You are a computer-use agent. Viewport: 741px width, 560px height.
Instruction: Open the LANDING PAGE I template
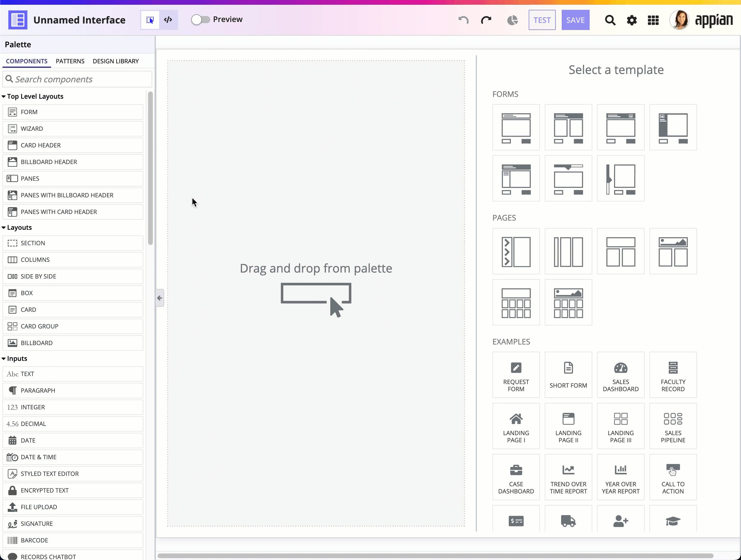[x=516, y=426]
